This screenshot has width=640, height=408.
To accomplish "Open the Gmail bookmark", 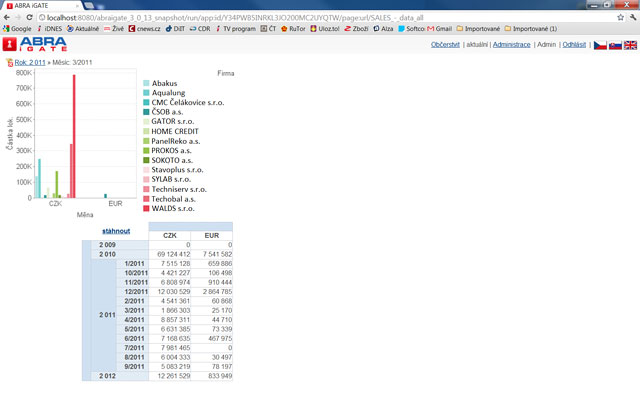I will tap(440, 29).
